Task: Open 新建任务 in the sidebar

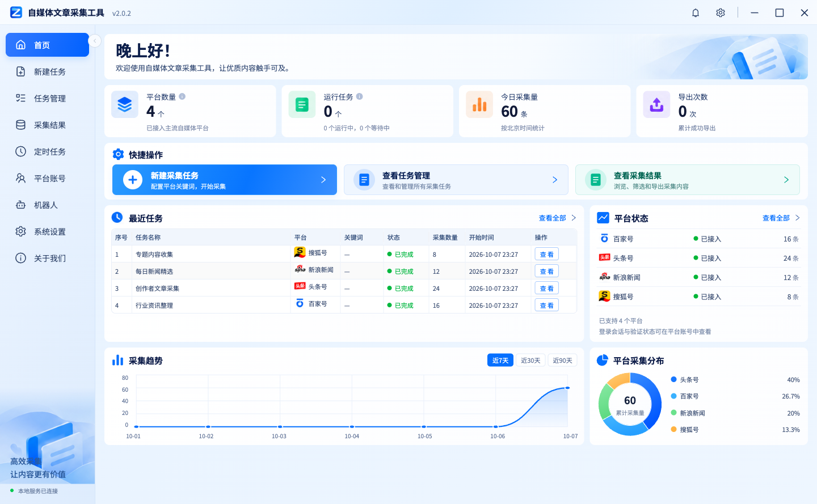Action: pos(47,71)
